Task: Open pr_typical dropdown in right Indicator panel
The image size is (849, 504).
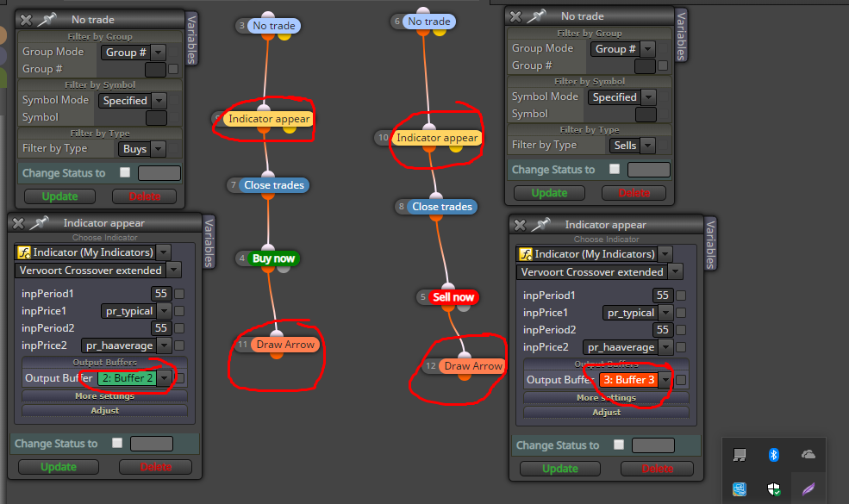Action: [x=637, y=313]
